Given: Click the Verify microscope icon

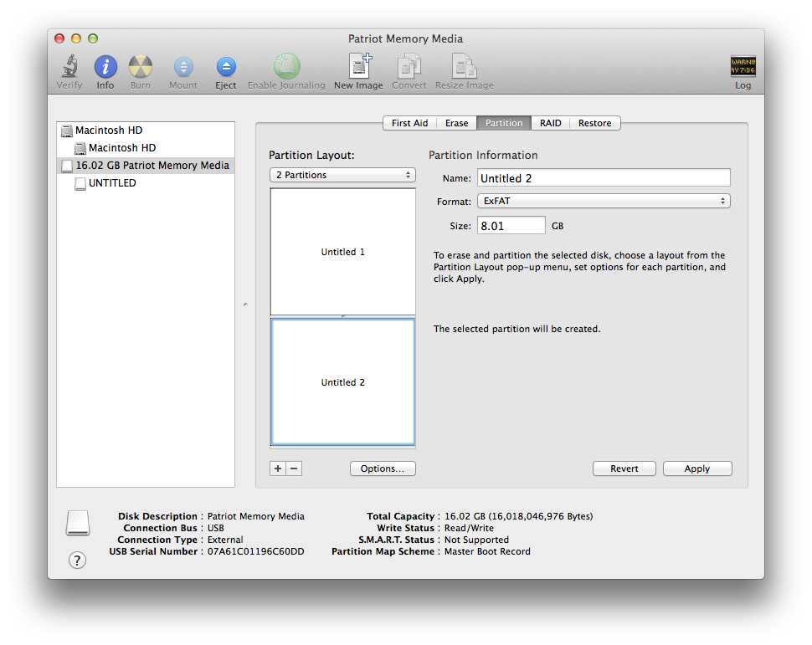Looking at the screenshot, I should click(x=69, y=66).
